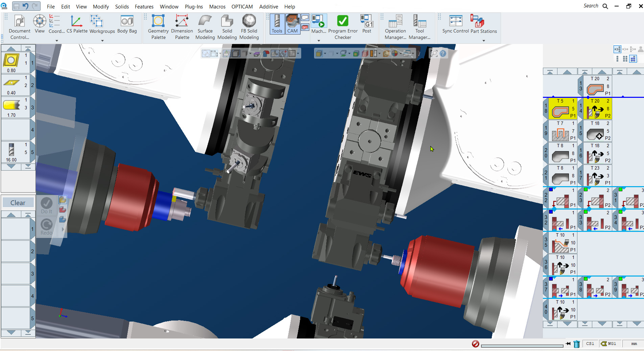Open the Plug-Ins menu
The height and width of the screenshot is (351, 644).
coord(194,6)
